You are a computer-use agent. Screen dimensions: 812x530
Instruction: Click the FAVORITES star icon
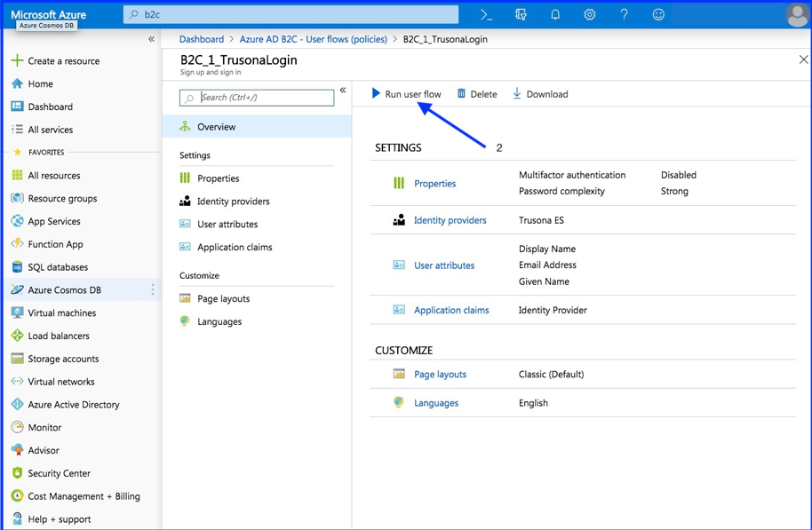[x=18, y=152]
